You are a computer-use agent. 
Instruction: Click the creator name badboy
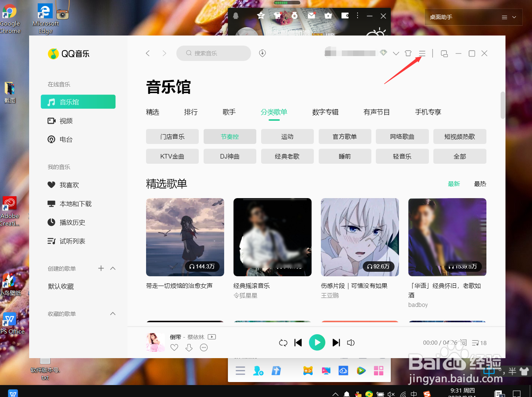pyautogui.click(x=418, y=305)
